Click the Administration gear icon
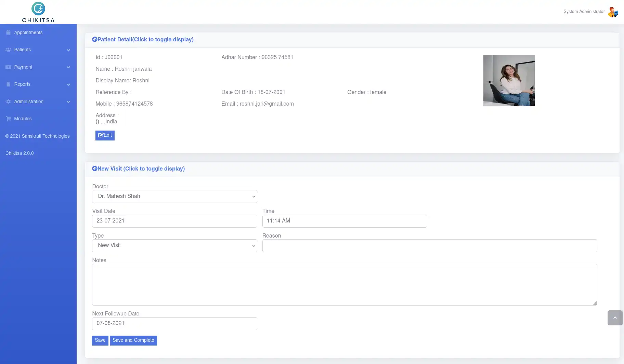624x364 pixels. 8,102
